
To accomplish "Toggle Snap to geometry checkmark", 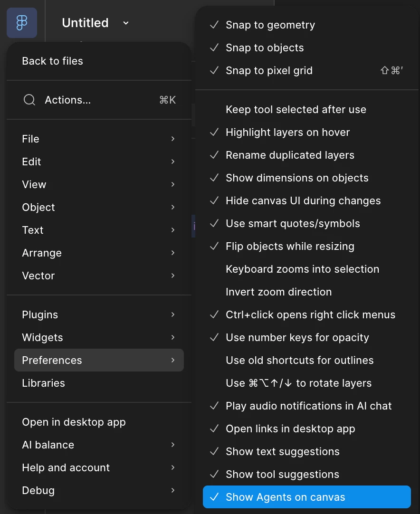I will tap(214, 25).
